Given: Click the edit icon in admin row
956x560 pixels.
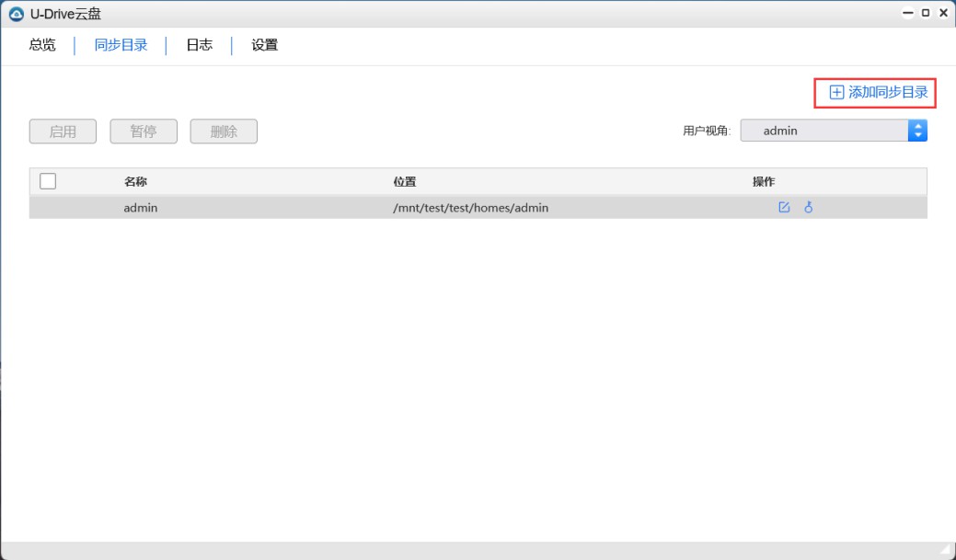Looking at the screenshot, I should [x=784, y=208].
